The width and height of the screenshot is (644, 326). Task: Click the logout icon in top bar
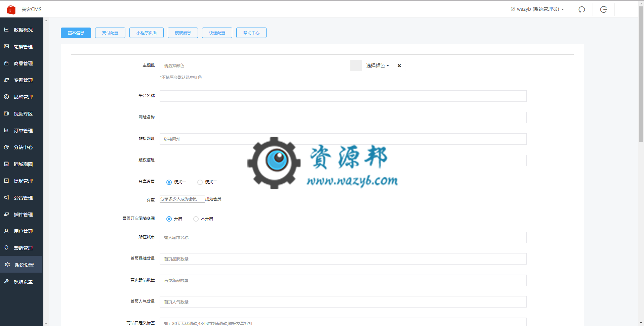pyautogui.click(x=604, y=9)
